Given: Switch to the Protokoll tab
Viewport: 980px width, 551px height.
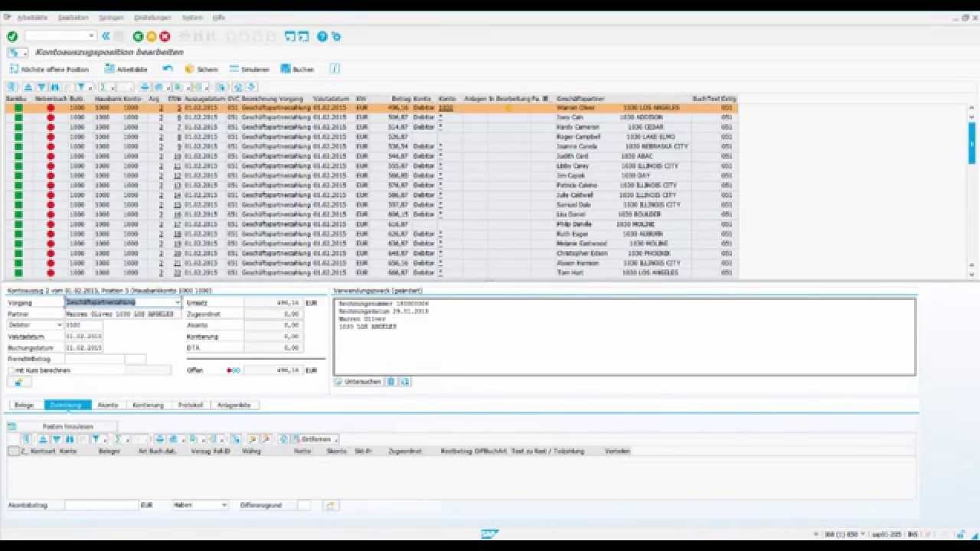Looking at the screenshot, I should click(x=190, y=405).
